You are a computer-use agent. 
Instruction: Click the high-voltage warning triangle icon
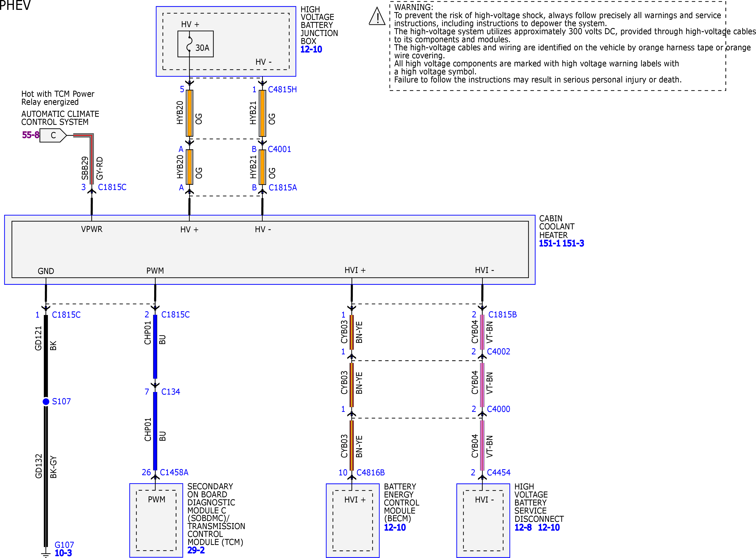point(377,16)
